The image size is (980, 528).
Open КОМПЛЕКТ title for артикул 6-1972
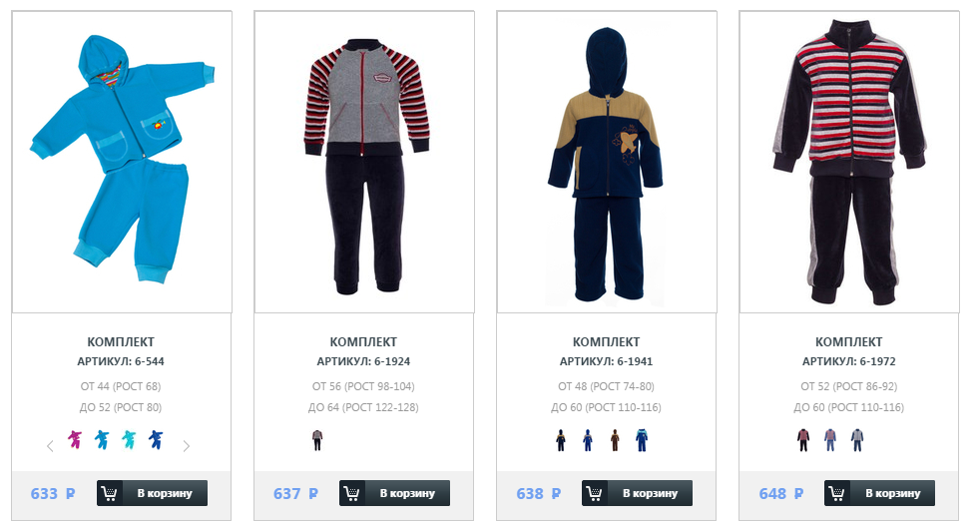coord(848,341)
